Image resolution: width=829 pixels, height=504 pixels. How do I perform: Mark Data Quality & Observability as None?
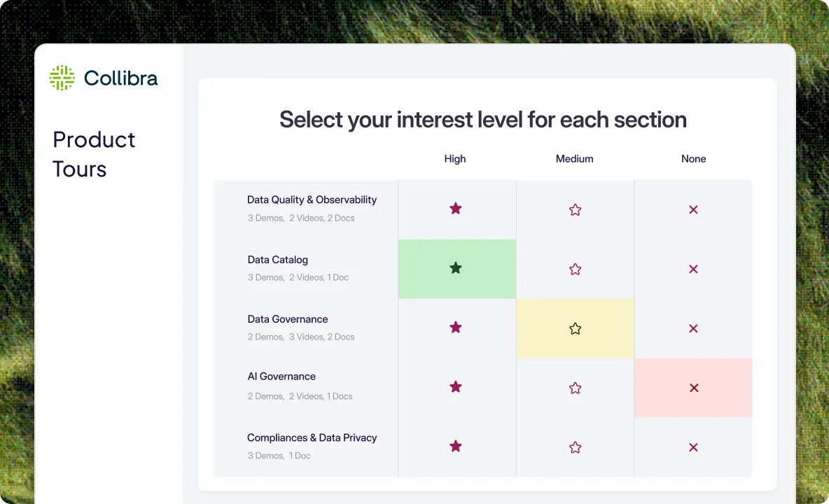point(693,210)
